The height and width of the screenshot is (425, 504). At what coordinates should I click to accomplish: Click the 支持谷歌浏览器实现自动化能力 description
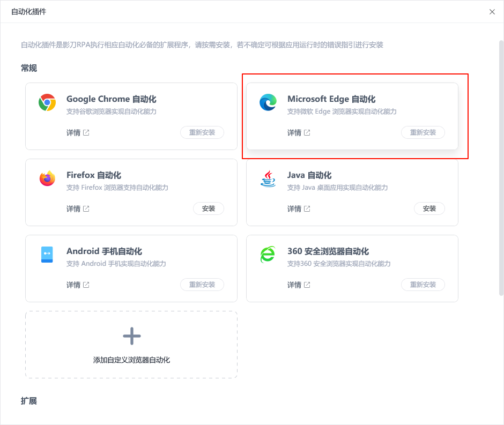111,111
